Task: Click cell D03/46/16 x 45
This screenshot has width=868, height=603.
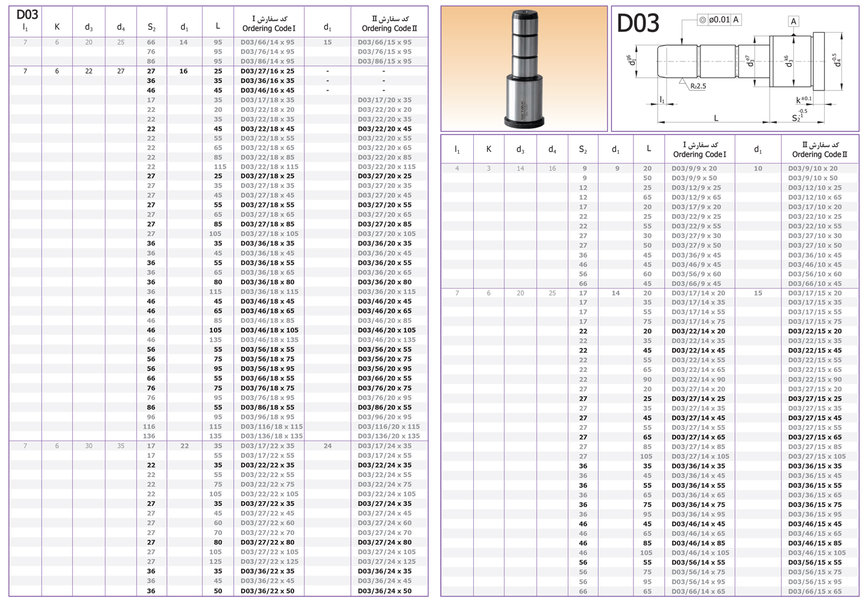Action: tap(268, 90)
